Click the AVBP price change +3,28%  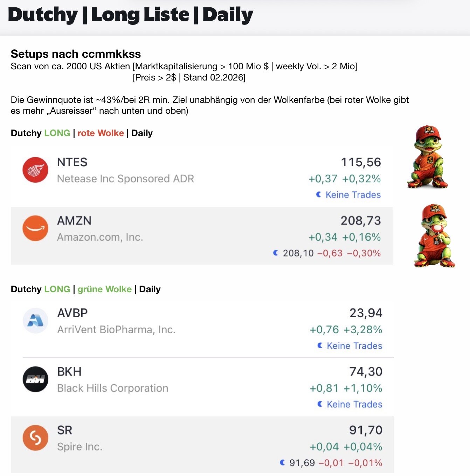click(x=363, y=330)
